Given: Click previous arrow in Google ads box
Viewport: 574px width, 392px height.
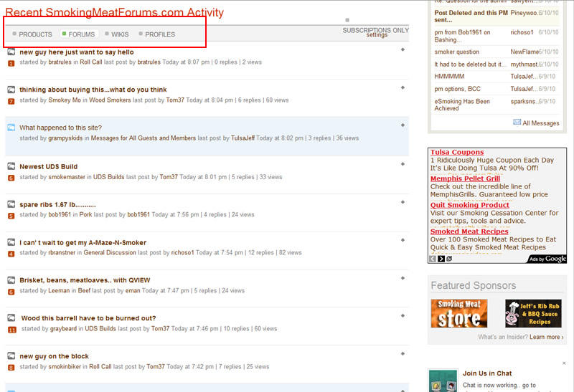Looking at the screenshot, I should pos(433,259).
